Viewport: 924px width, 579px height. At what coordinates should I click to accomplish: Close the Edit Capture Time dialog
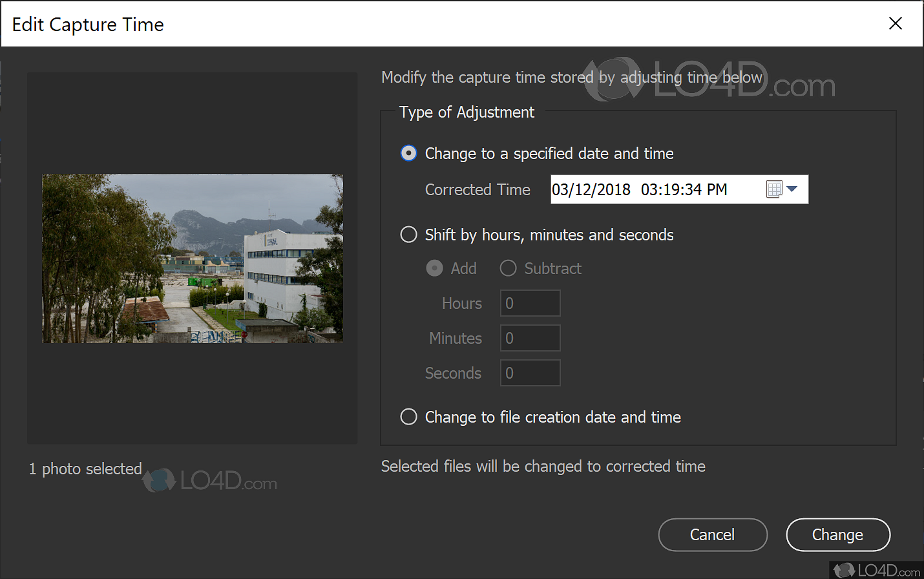(x=895, y=23)
